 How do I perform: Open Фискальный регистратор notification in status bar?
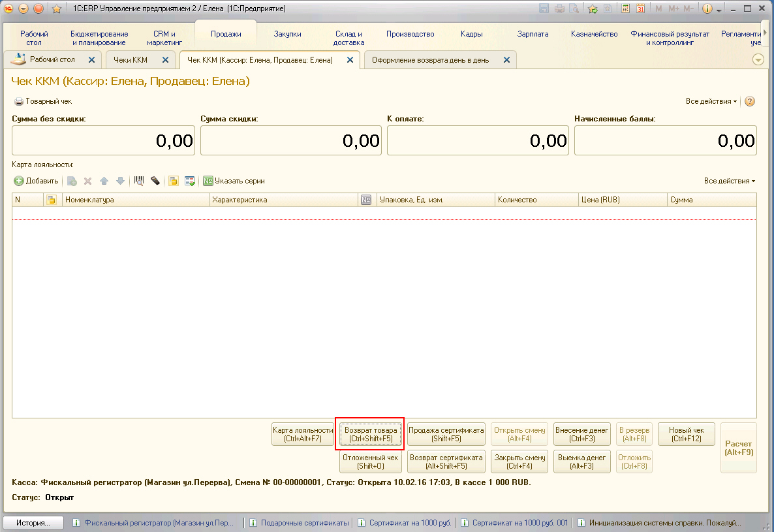[153, 523]
